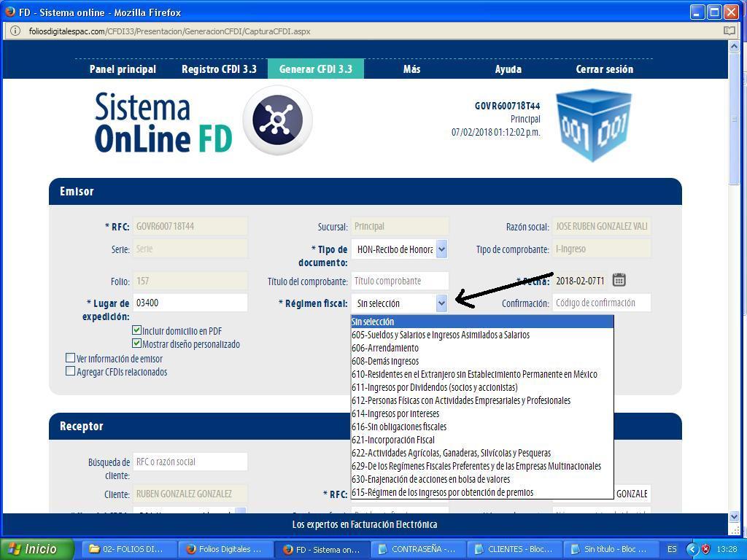Select 616-Sin obligaciones fiscales option
The image size is (747, 560).
pos(482,427)
